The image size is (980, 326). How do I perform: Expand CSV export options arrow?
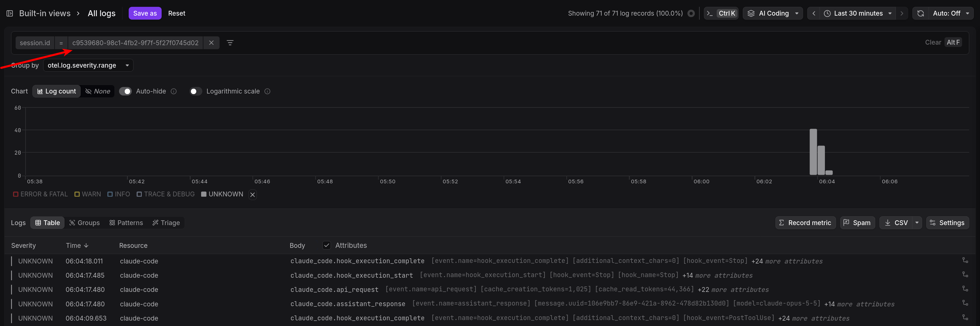click(917, 223)
